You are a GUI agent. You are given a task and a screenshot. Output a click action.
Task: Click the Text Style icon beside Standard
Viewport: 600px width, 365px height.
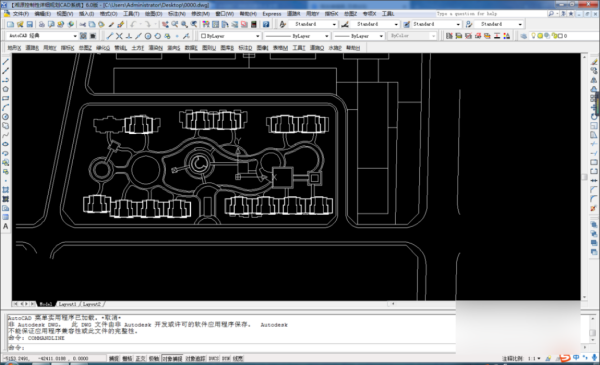[283, 24]
